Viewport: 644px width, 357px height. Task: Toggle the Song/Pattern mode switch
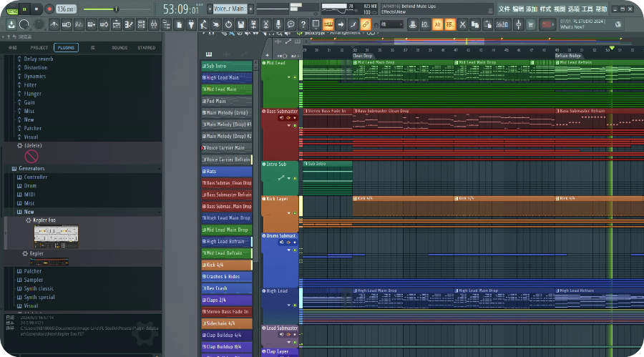pyautogui.click(x=12, y=9)
